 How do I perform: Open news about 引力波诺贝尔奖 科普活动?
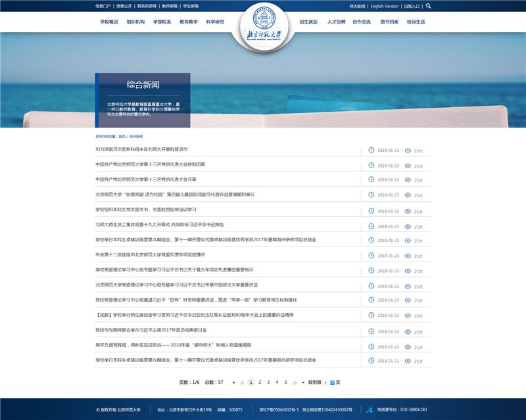coord(141,149)
